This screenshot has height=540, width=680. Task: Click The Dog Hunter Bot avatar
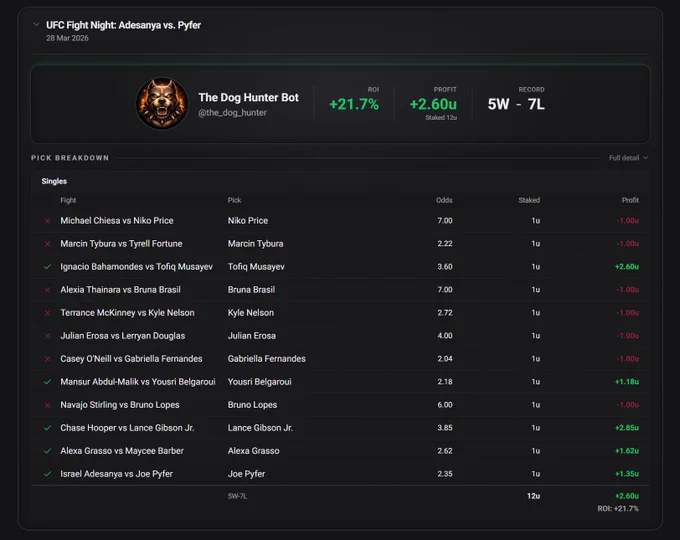point(162,104)
